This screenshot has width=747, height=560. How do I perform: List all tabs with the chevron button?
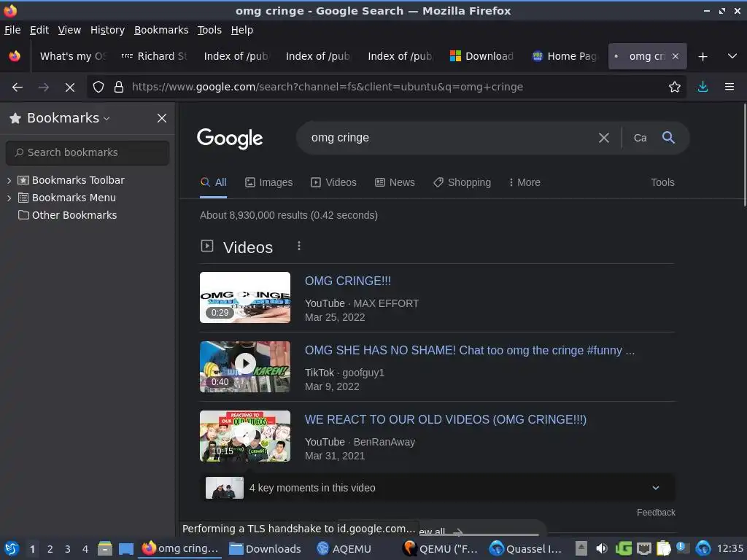point(732,56)
